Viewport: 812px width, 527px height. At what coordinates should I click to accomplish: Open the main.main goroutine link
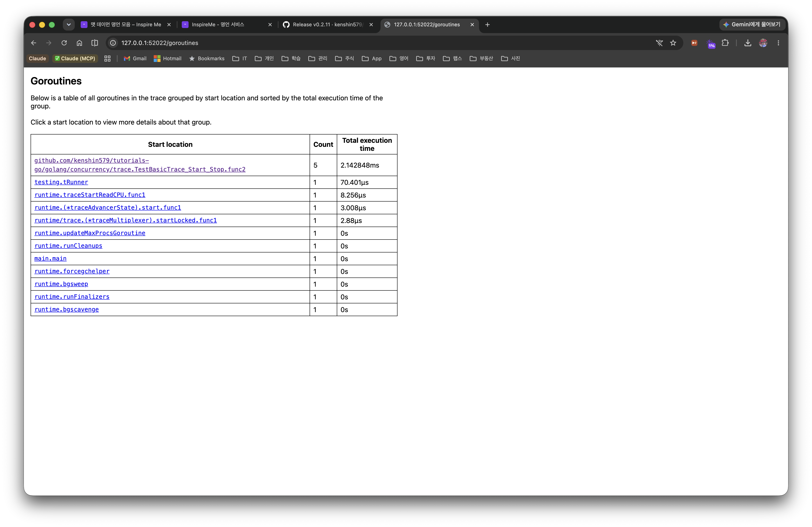tap(51, 258)
